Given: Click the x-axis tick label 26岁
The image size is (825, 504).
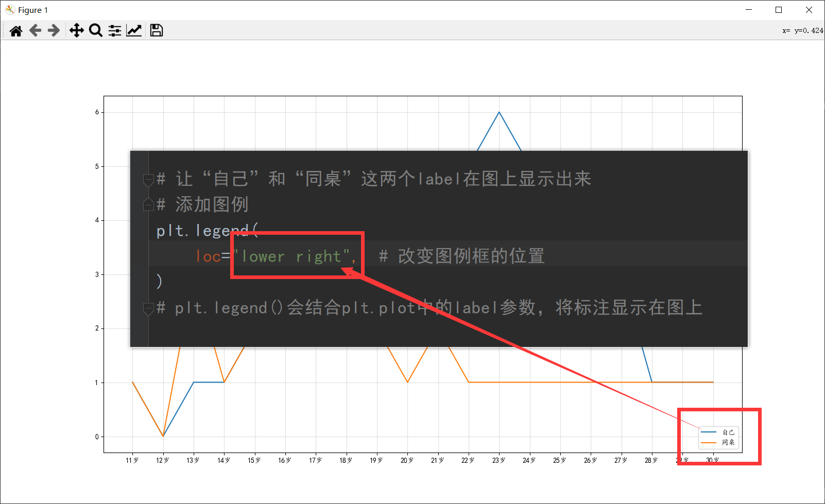Looking at the screenshot, I should coord(590,460).
